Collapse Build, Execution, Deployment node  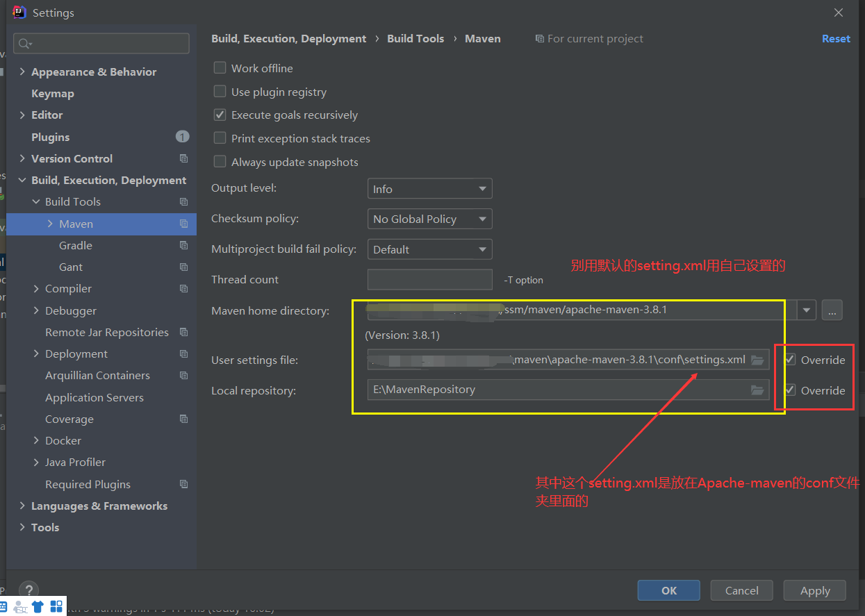[x=22, y=180]
